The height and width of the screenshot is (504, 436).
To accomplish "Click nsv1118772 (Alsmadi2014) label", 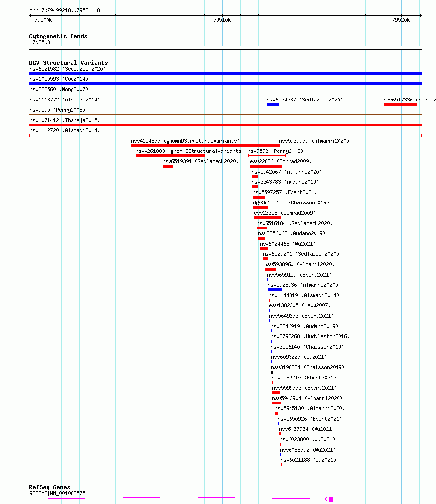I will tap(65, 100).
